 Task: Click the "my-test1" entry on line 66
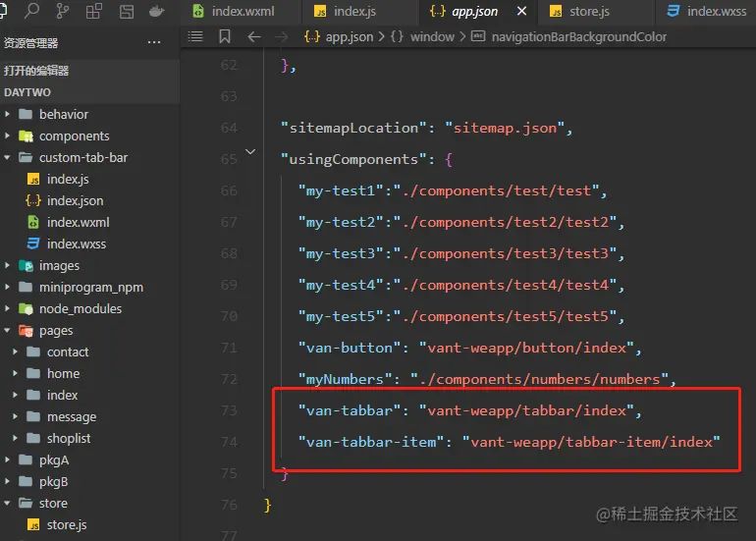[x=452, y=190]
